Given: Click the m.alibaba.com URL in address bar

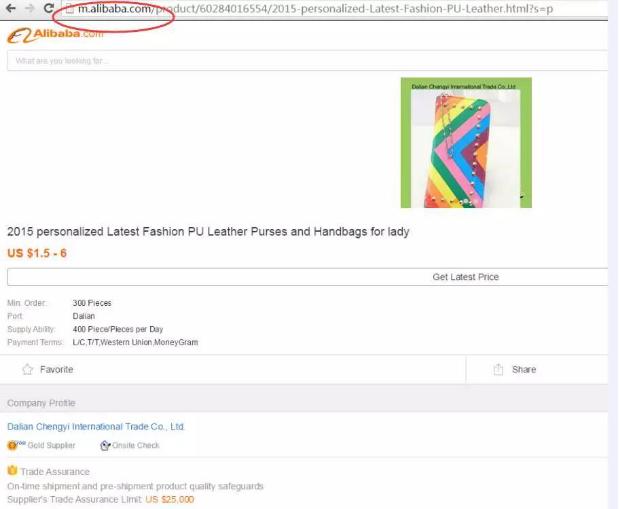Looking at the screenshot, I should 115,9.
